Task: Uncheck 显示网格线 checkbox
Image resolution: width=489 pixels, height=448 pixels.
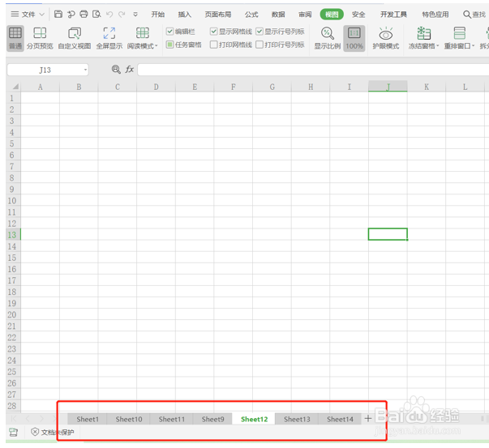Action: tap(213, 32)
